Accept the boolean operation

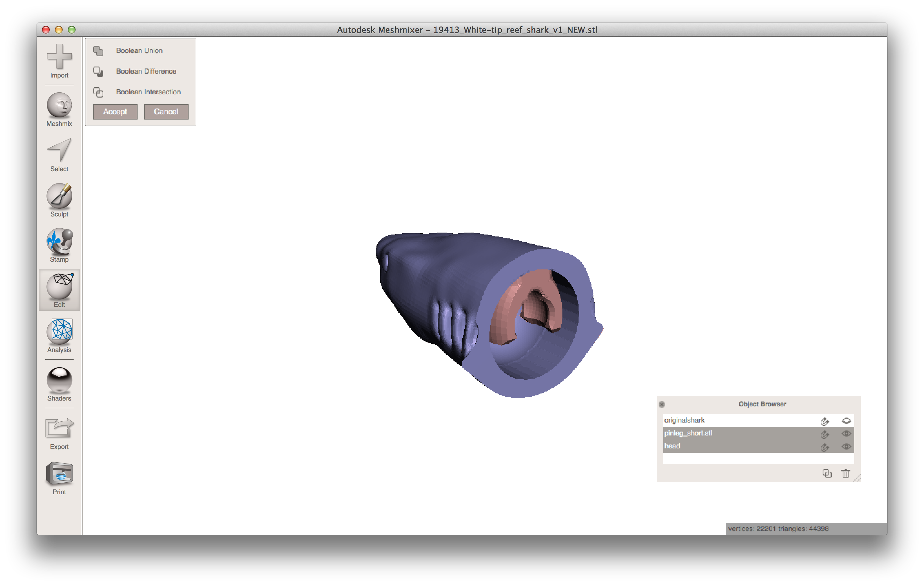click(x=115, y=112)
